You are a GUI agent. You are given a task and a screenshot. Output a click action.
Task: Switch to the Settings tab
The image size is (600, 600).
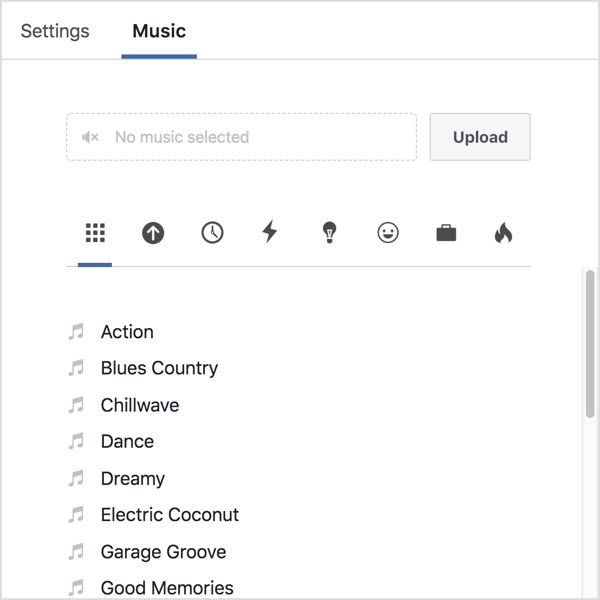pyautogui.click(x=55, y=31)
